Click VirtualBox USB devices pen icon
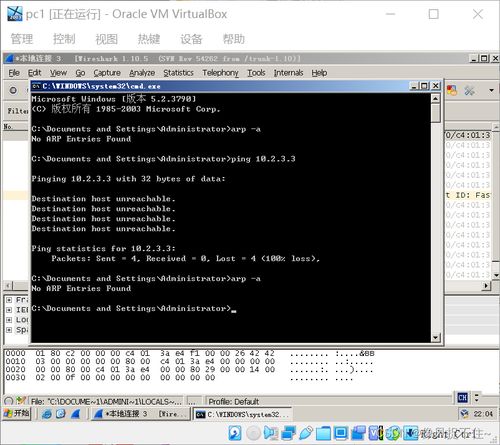 point(306,433)
